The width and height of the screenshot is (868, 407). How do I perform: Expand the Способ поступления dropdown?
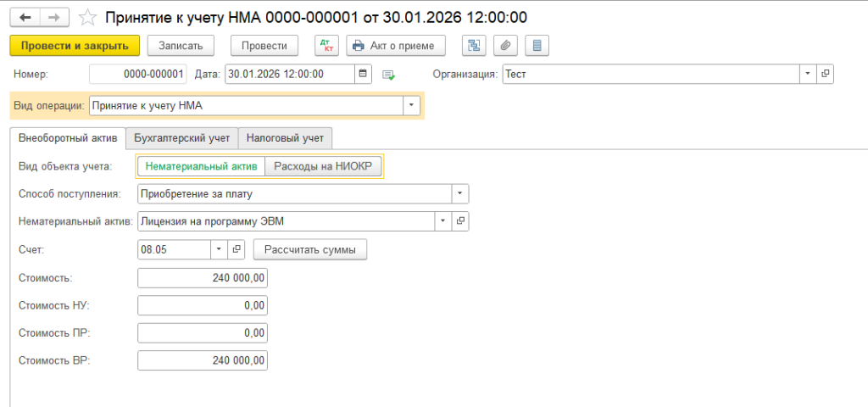click(x=460, y=193)
